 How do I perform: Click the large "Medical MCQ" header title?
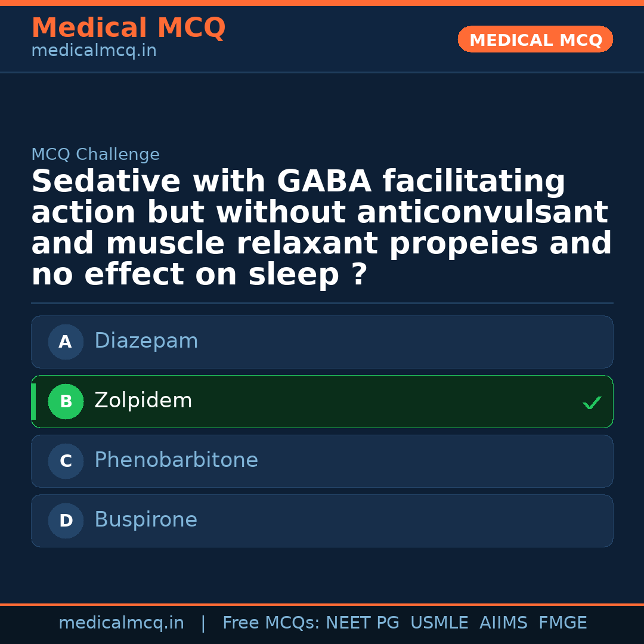point(128,28)
